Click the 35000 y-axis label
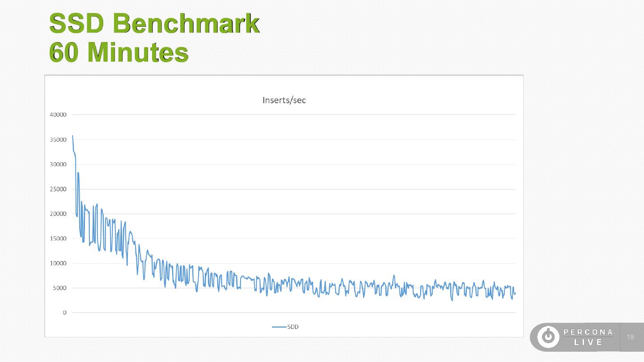Image resolution: width=644 pixels, height=362 pixels. pyautogui.click(x=57, y=139)
